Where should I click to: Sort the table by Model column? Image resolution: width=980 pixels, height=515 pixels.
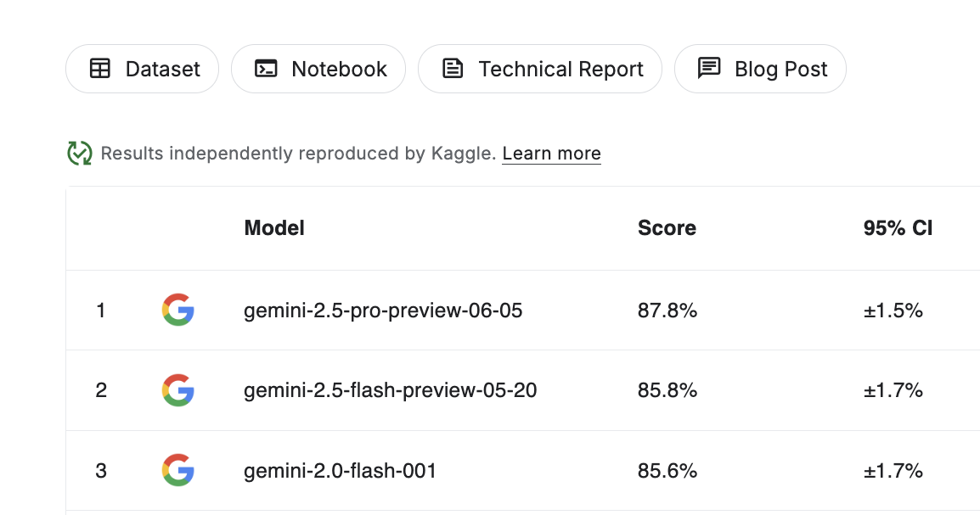(273, 227)
